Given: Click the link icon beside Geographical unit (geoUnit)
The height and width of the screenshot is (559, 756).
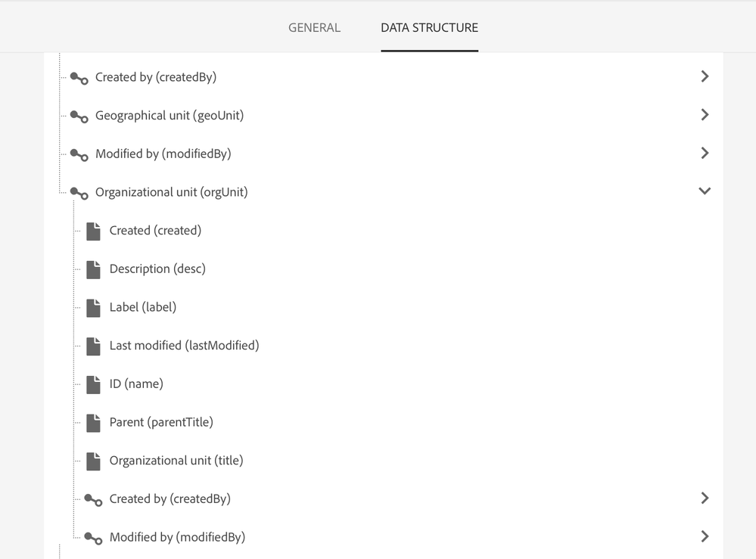Looking at the screenshot, I should [79, 116].
